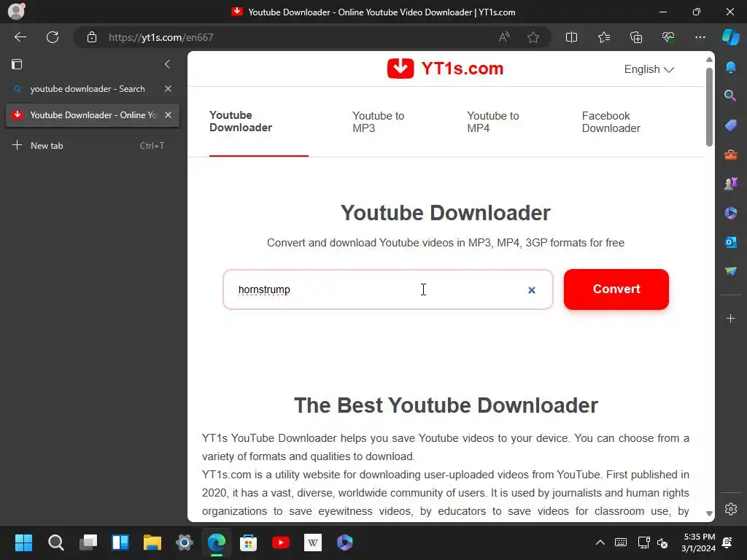The image size is (747, 560).
Task: Open the Settings gear on the taskbar
Action: click(185, 542)
